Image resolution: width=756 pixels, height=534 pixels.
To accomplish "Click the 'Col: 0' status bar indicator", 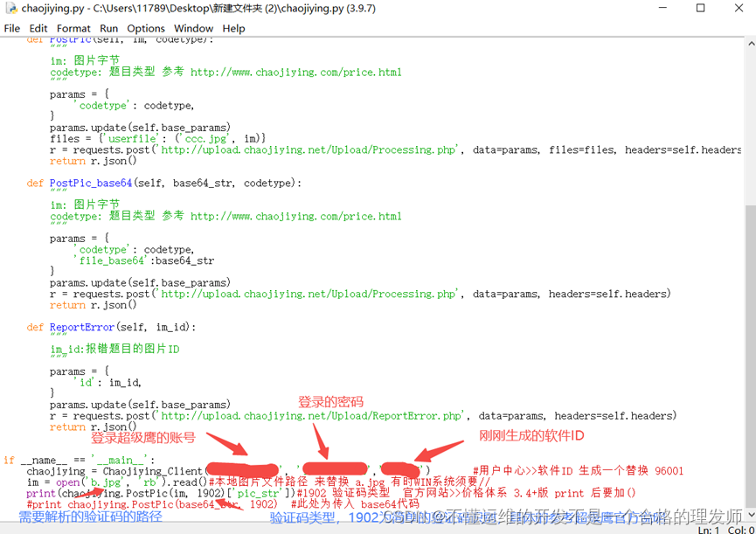I will click(741, 531).
